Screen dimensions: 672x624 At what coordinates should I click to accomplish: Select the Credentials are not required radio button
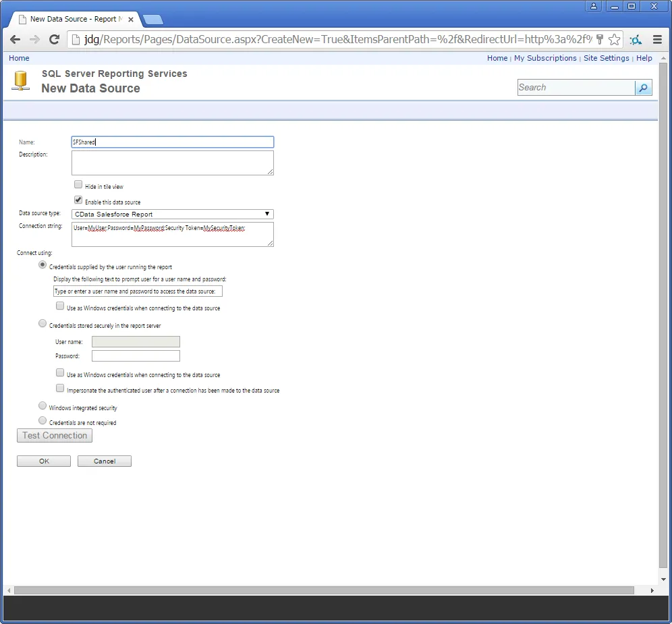[x=43, y=420]
